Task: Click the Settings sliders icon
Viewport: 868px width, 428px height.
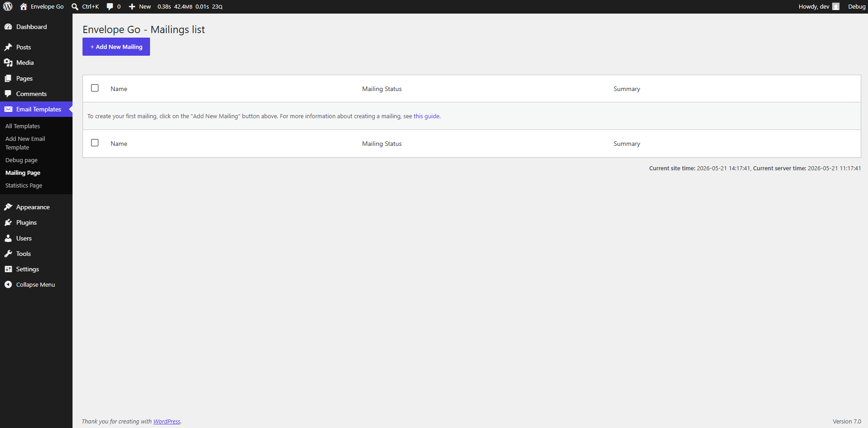Action: tap(8, 269)
